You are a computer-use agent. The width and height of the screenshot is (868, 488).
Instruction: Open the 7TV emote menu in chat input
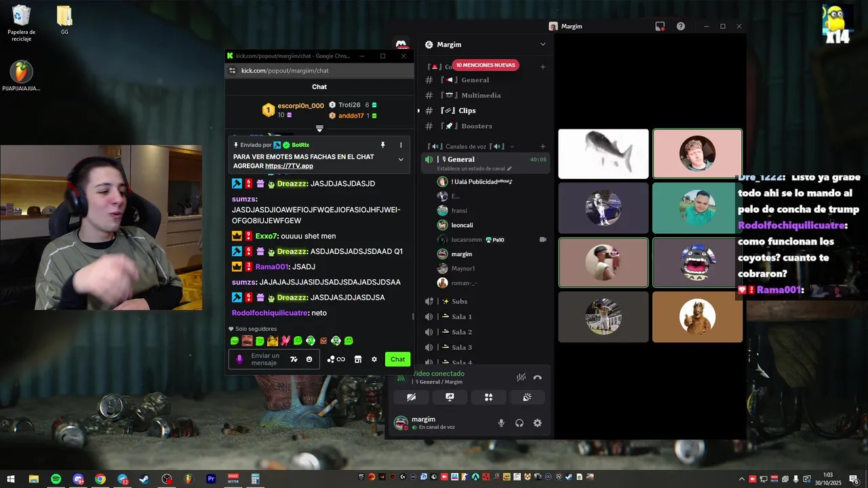[294, 359]
